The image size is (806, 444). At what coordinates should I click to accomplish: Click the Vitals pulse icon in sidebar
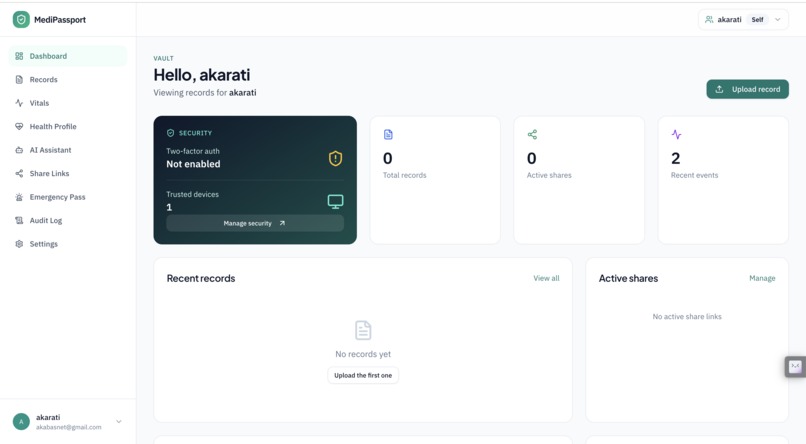[x=19, y=103]
